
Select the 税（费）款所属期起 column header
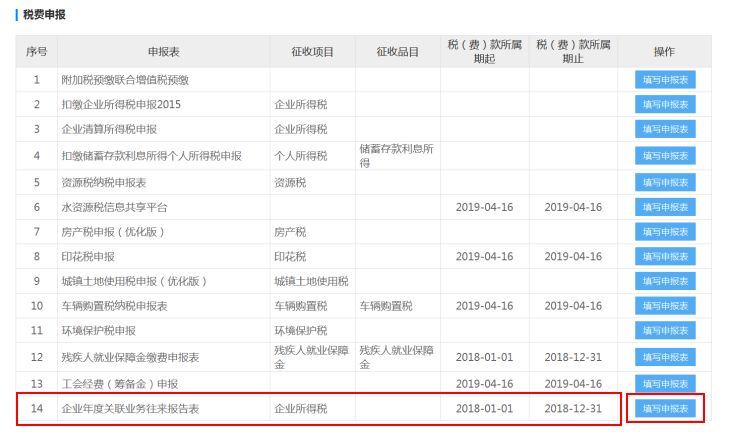(x=484, y=52)
